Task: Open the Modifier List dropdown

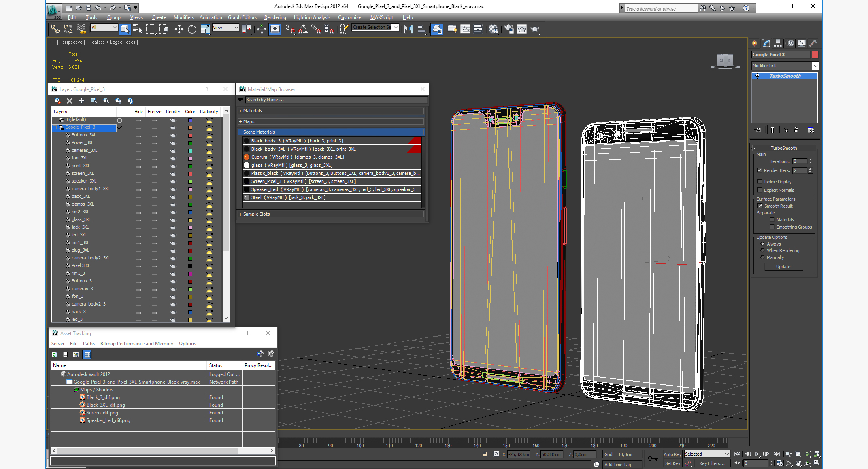Action: [x=785, y=66]
